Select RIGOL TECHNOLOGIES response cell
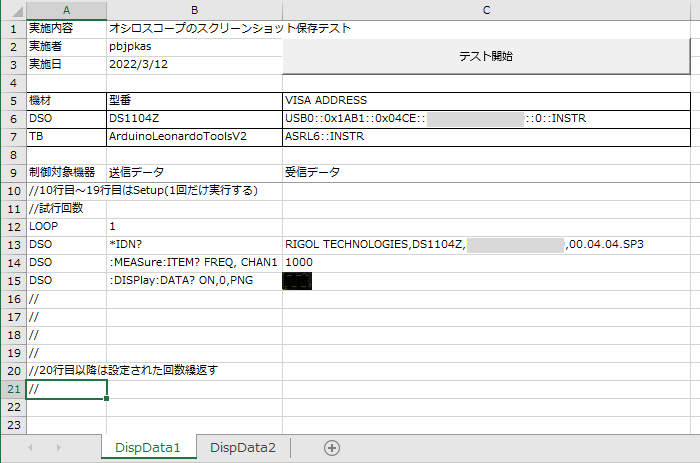 (487, 245)
